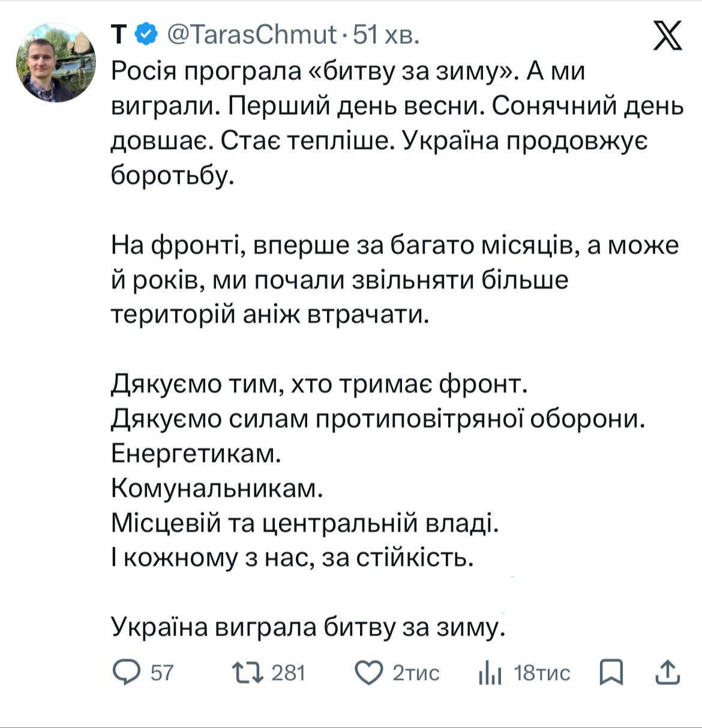Click the reply speech bubble icon
The image size is (702, 728).
click(125, 673)
